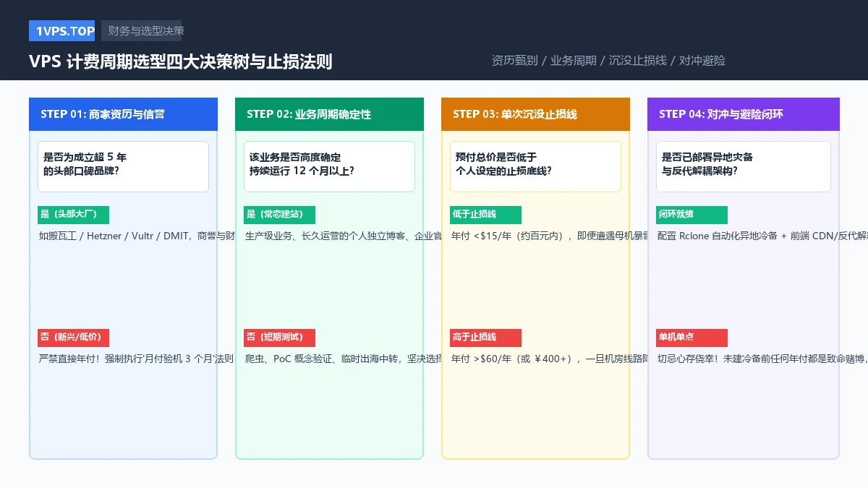Click question box 该业务是否高度确定持续运行 12 个月以上?
Screen dimensions: 868x488
[329, 166]
